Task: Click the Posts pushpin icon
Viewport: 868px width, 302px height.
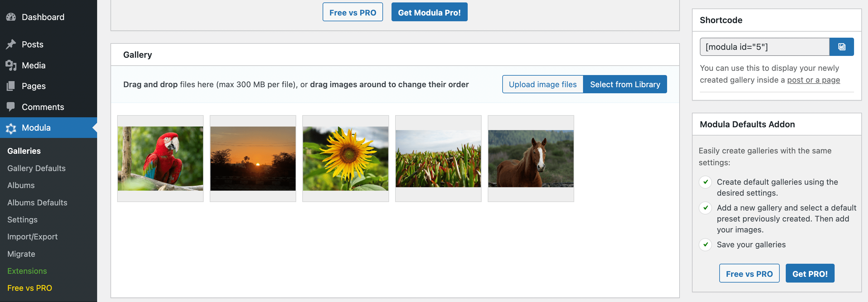Action: point(11,44)
